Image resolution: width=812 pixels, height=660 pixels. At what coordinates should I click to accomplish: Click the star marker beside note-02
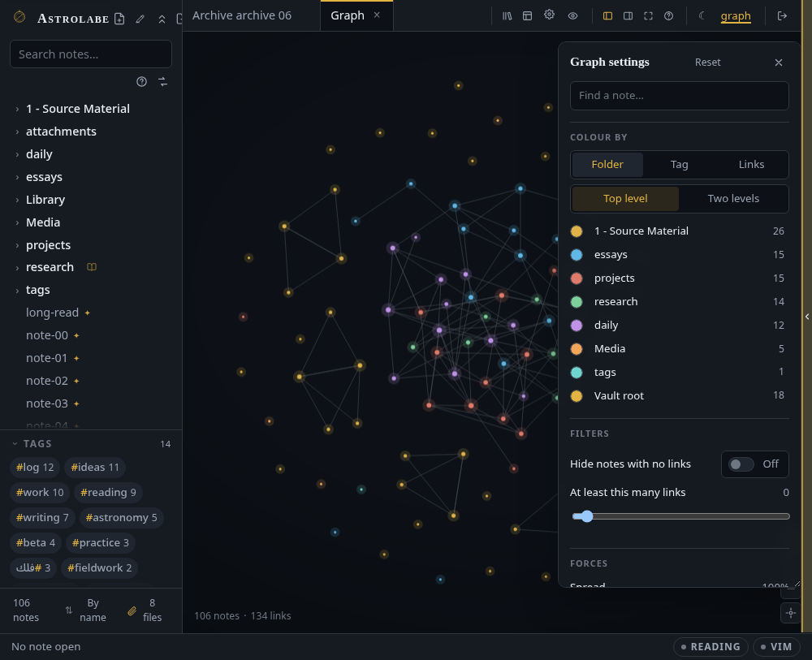click(x=76, y=381)
